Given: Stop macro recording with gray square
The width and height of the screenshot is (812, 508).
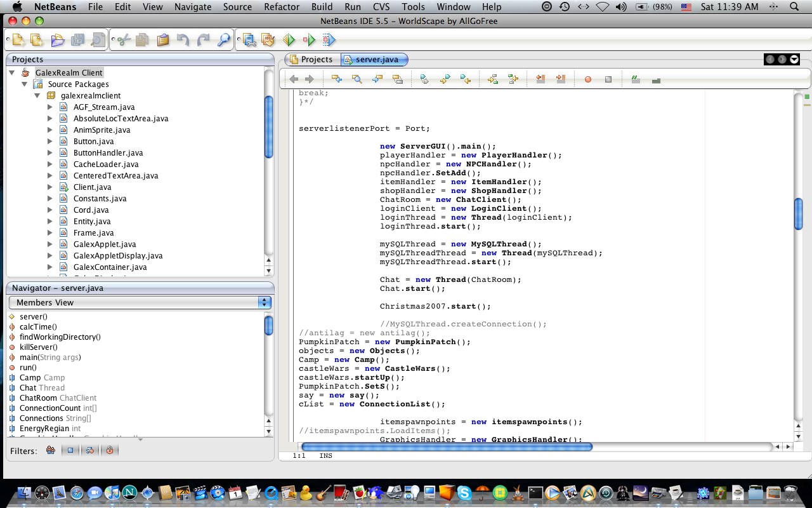Looking at the screenshot, I should tap(608, 79).
